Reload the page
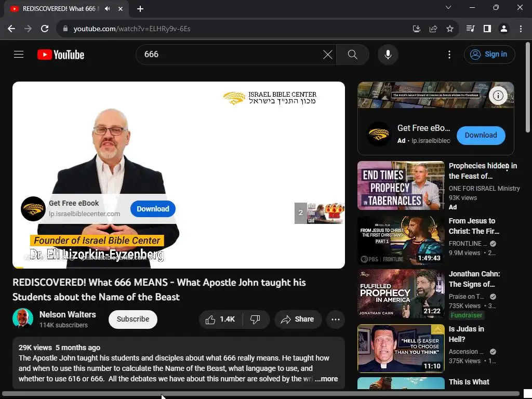Image resolution: width=532 pixels, height=399 pixels. point(45,29)
